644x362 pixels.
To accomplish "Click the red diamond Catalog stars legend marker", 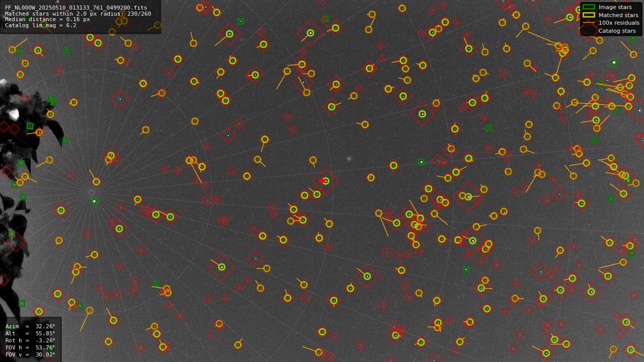I will pos(588,31).
